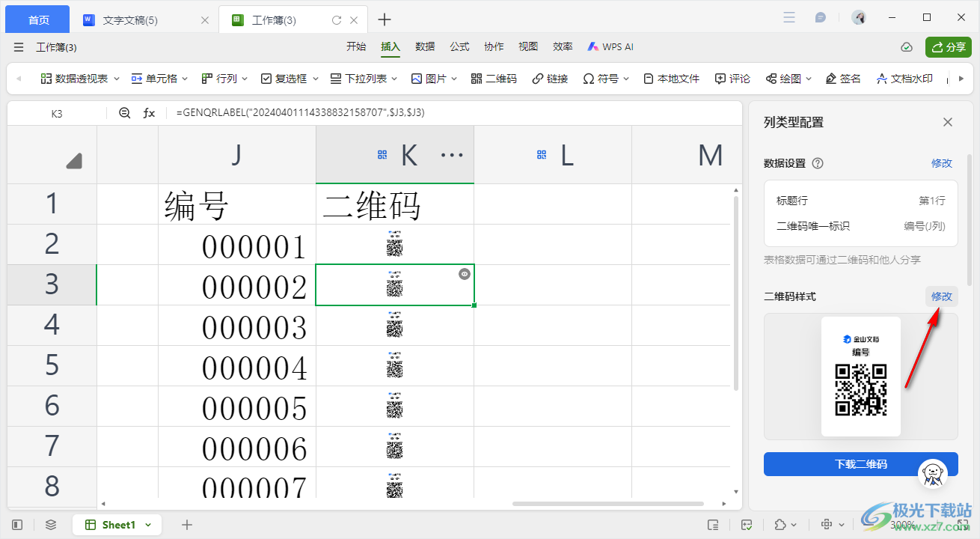Viewport: 980px width, 539px height.
Task: Open the 符号 symbol dropdown
Action: pyautogui.click(x=606, y=79)
